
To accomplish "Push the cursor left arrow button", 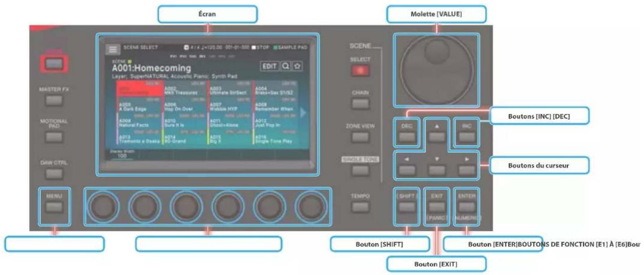I will pos(407,169).
